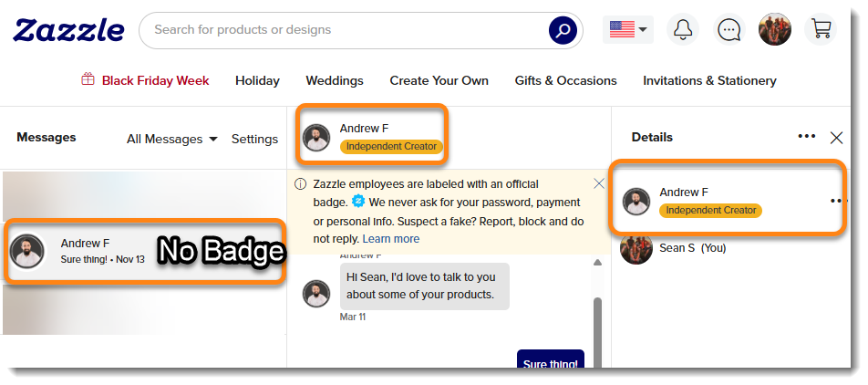Open the profile avatar account menu
Screen dimensions: 868x385
775,29
